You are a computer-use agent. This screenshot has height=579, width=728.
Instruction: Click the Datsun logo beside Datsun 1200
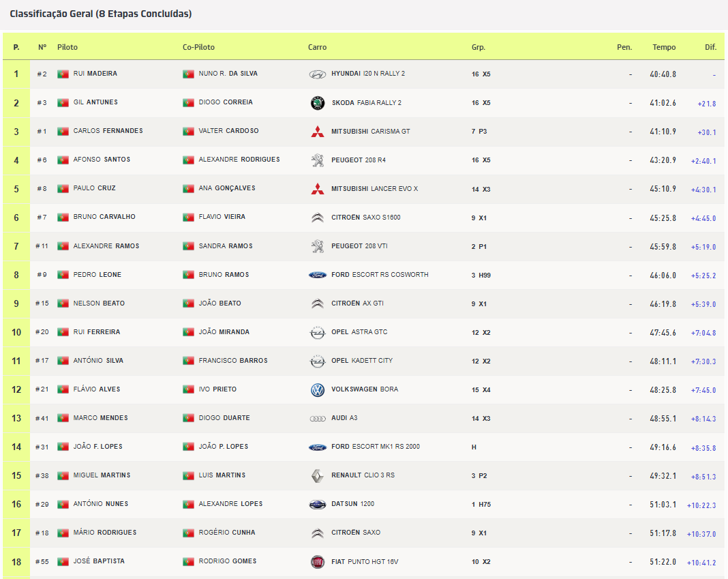tap(318, 505)
